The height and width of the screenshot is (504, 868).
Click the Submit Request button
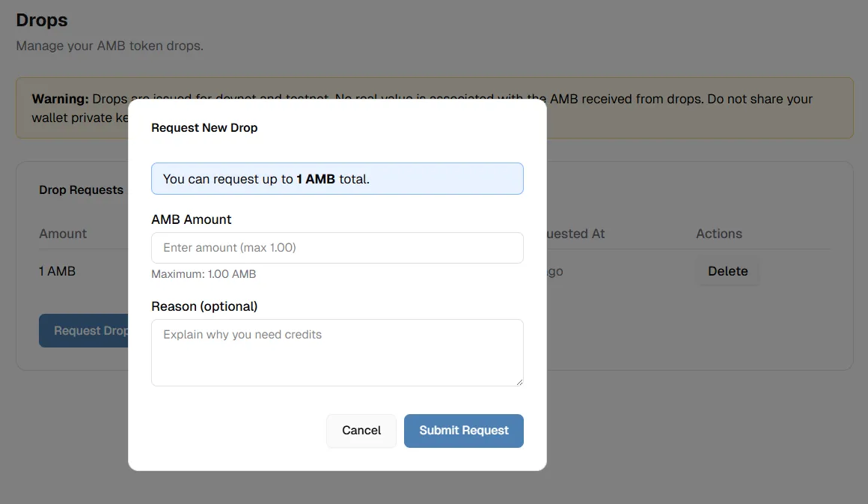(463, 431)
